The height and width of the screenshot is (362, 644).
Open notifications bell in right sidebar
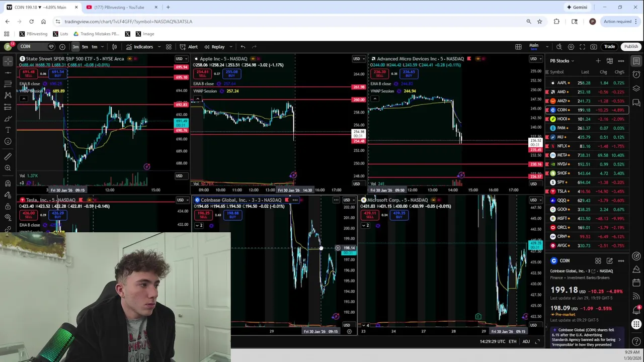pos(636,311)
